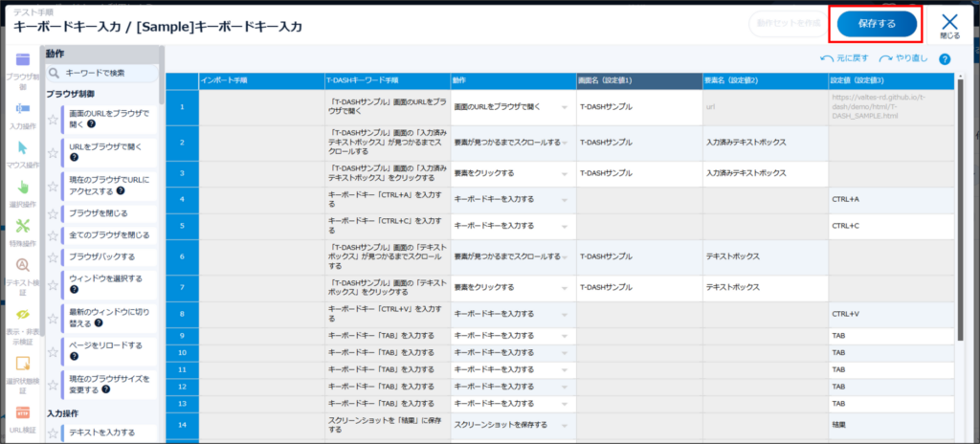Screen dimensions: 980x444
Task: Click the 保存する save button
Action: (x=876, y=23)
